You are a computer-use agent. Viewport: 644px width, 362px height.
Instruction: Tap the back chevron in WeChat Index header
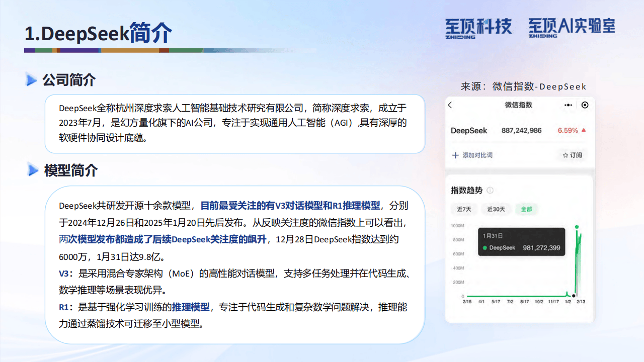pyautogui.click(x=450, y=105)
